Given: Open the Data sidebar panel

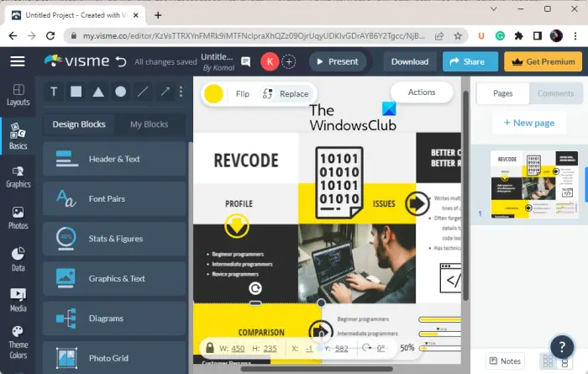Looking at the screenshot, I should [x=18, y=259].
